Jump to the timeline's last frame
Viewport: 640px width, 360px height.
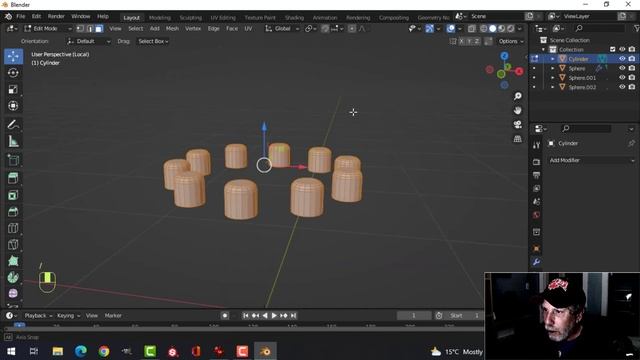pyautogui.click(x=293, y=316)
